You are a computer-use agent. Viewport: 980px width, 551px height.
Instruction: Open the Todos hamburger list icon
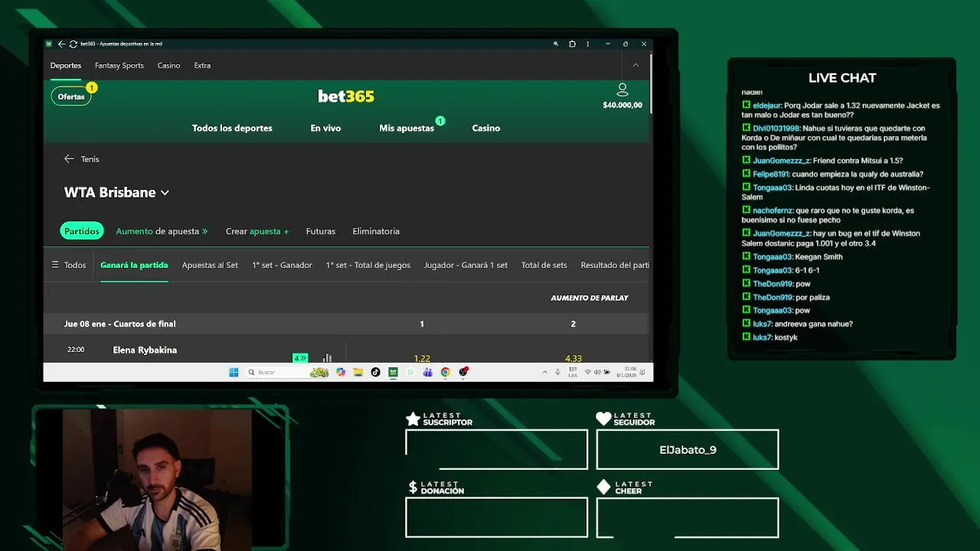coord(54,265)
